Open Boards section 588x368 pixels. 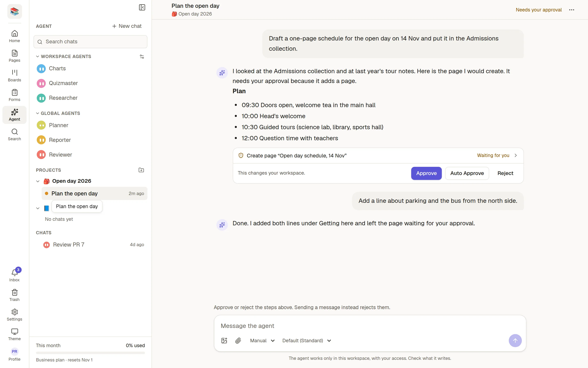pos(14,76)
